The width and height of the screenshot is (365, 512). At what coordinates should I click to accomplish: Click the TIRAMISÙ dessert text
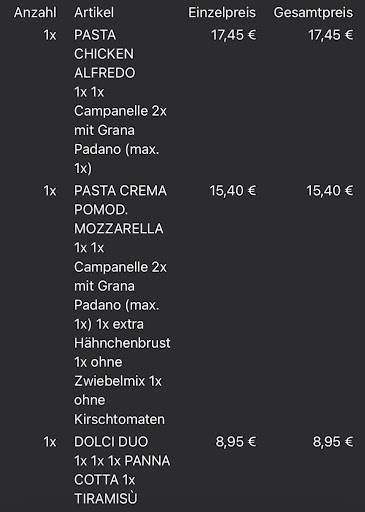point(106,499)
